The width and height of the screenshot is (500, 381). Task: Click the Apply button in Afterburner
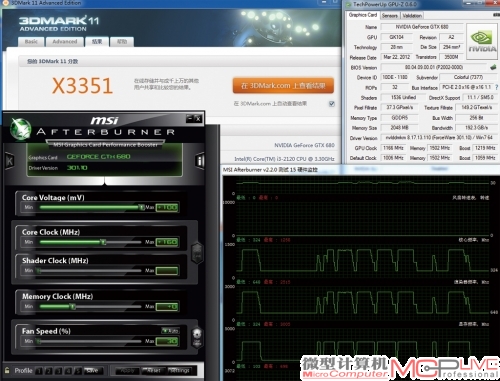pos(127,371)
